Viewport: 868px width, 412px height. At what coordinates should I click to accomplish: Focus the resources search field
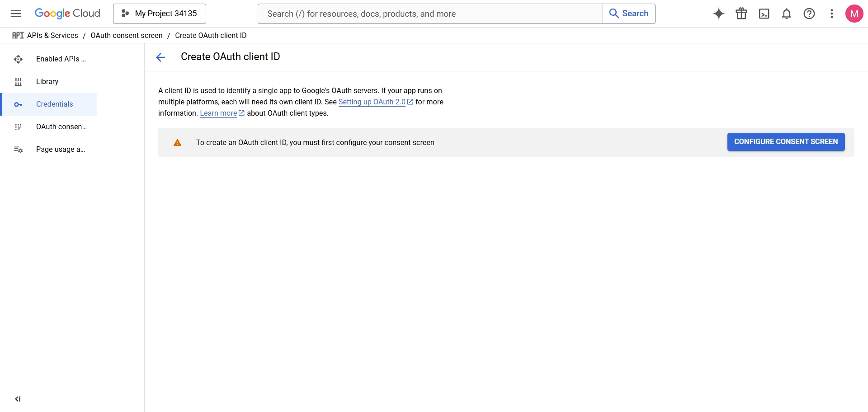429,14
